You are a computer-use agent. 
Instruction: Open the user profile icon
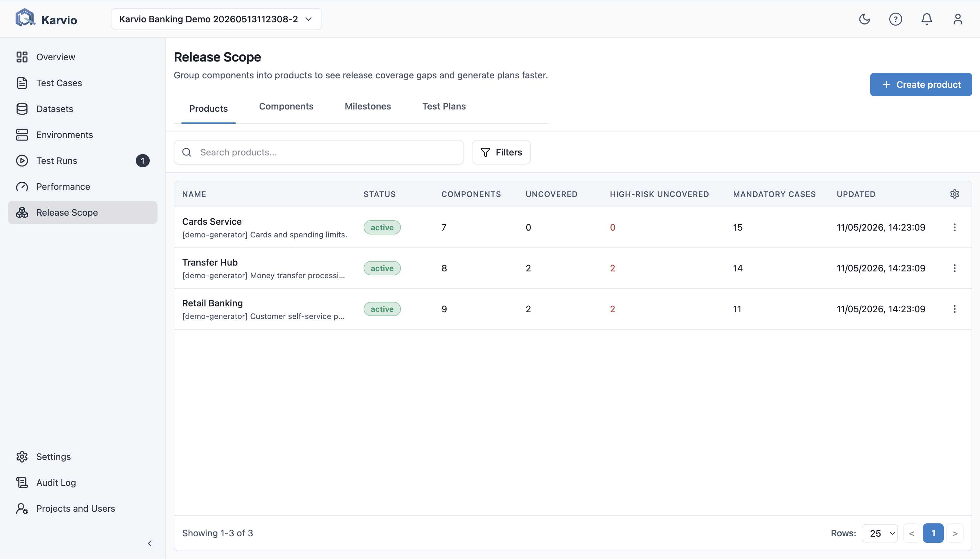pyautogui.click(x=958, y=19)
